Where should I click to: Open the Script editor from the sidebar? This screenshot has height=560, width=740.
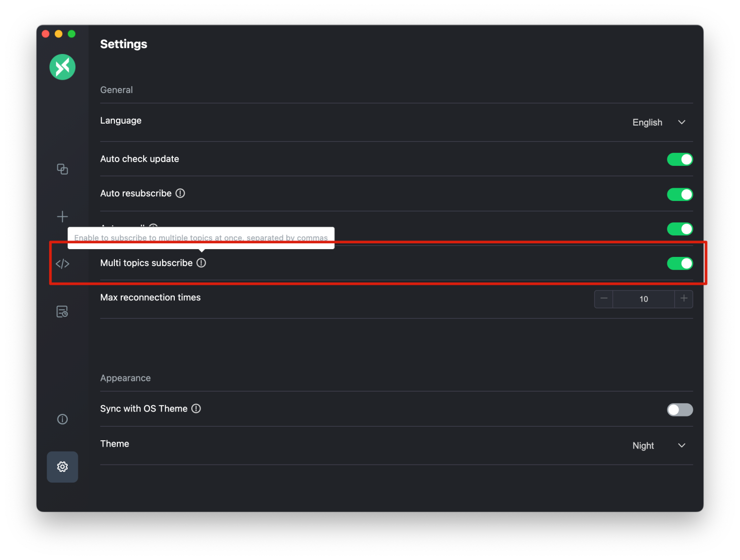point(62,263)
